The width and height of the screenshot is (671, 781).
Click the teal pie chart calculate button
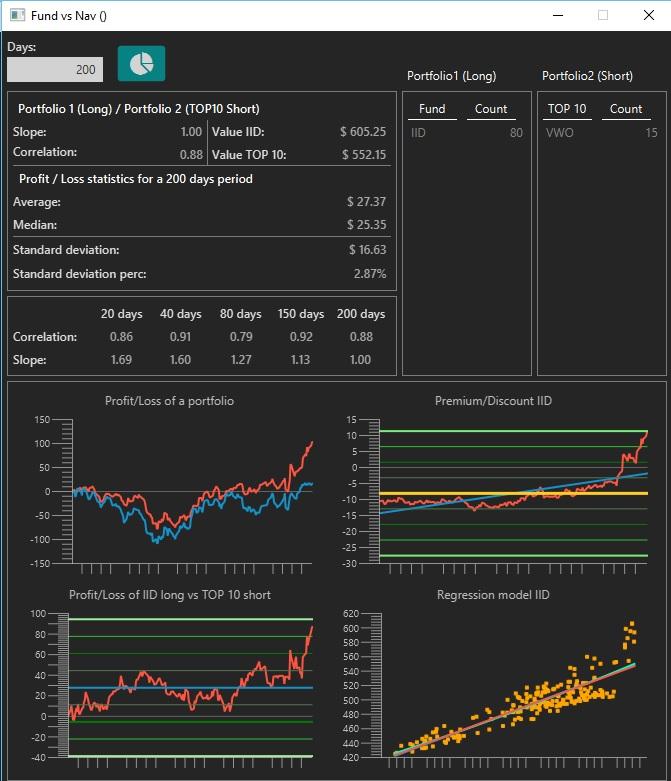tap(141, 63)
